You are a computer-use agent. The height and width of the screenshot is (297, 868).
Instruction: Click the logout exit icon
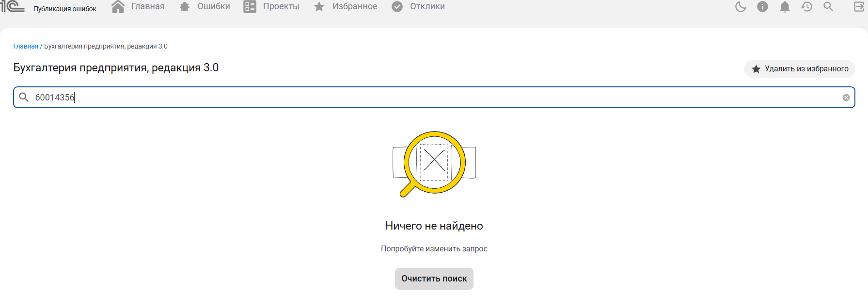(859, 7)
